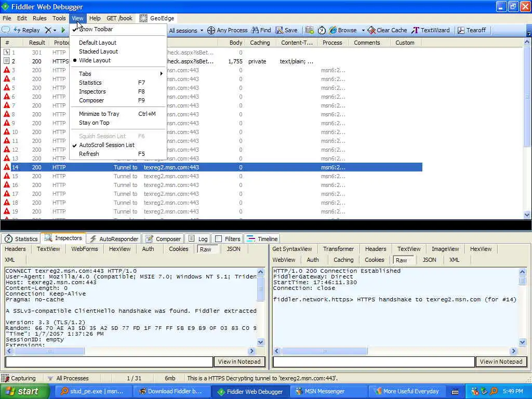The image size is (532, 399).
Task: Open the View menu
Action: click(77, 18)
